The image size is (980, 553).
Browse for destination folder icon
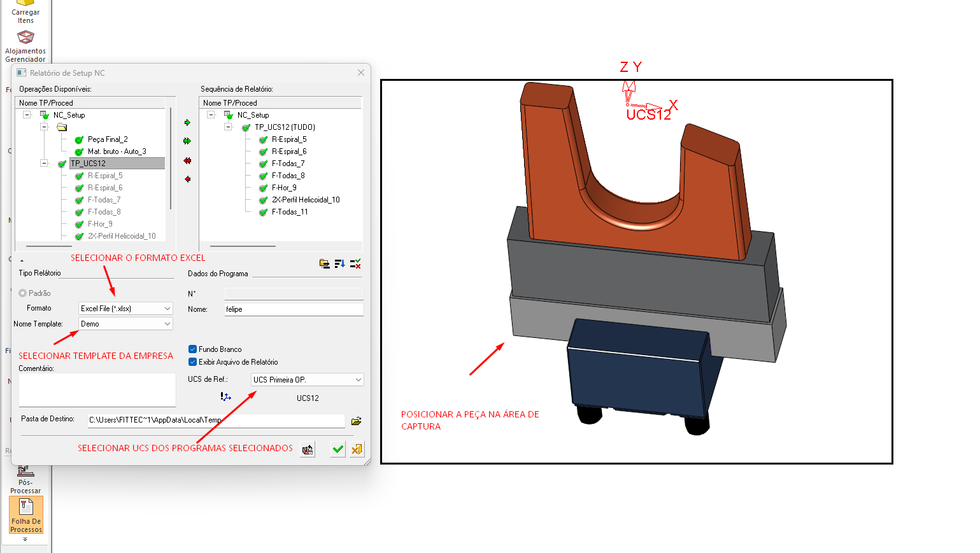[357, 421]
